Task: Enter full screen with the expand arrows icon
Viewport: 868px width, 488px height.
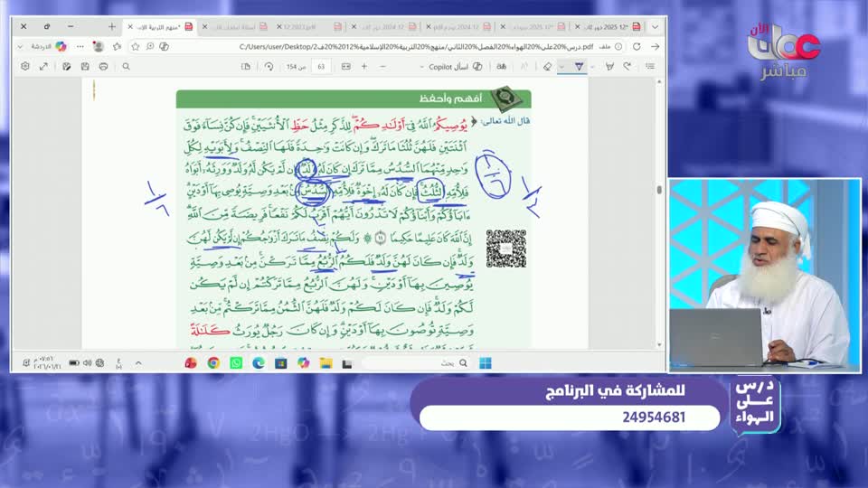Action: [x=43, y=66]
